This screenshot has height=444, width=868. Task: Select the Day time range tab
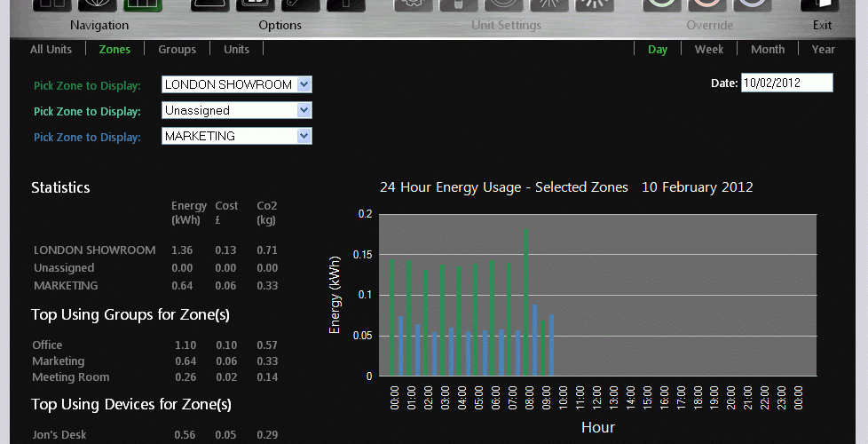658,49
